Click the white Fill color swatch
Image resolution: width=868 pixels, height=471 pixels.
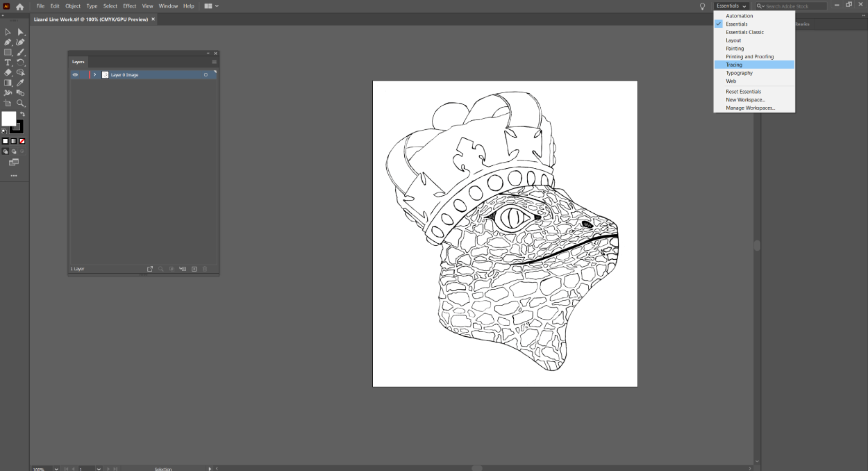pyautogui.click(x=8, y=119)
